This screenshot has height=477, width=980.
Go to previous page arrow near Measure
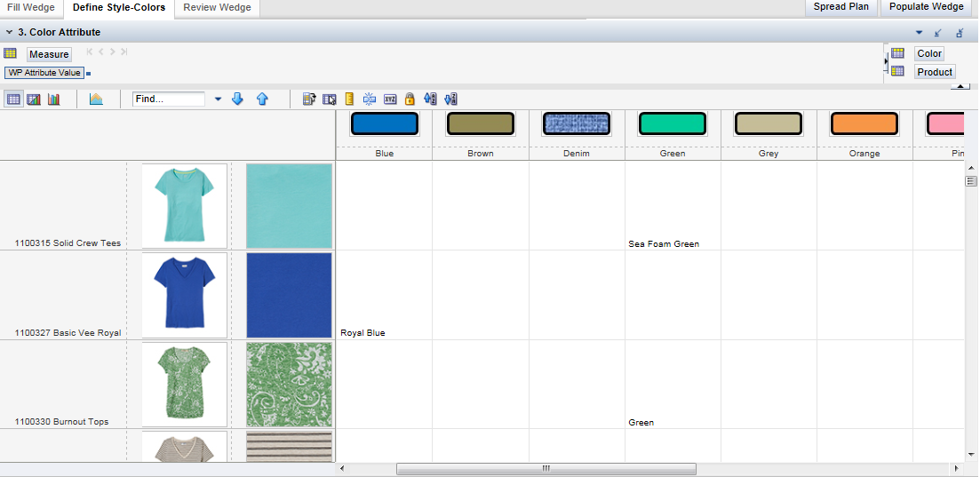(101, 52)
